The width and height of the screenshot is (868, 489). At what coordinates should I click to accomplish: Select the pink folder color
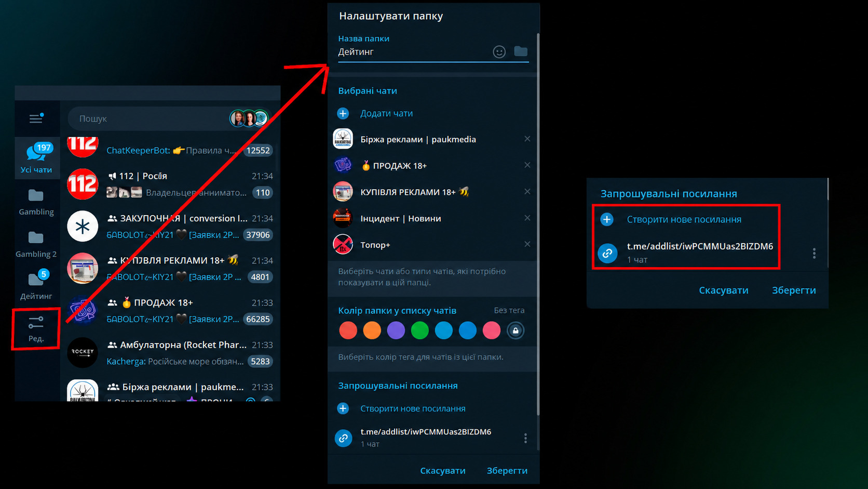point(491,330)
